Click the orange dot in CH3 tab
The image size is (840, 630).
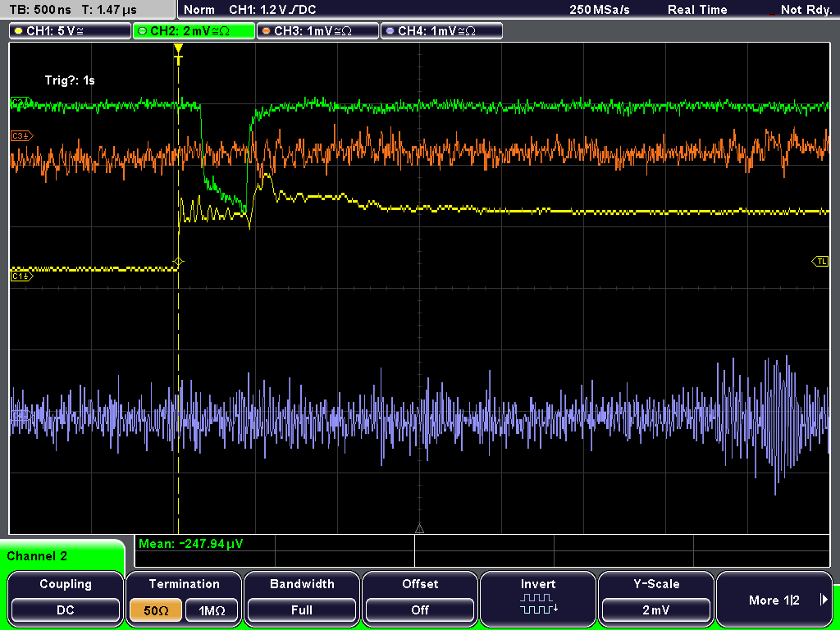(x=267, y=31)
